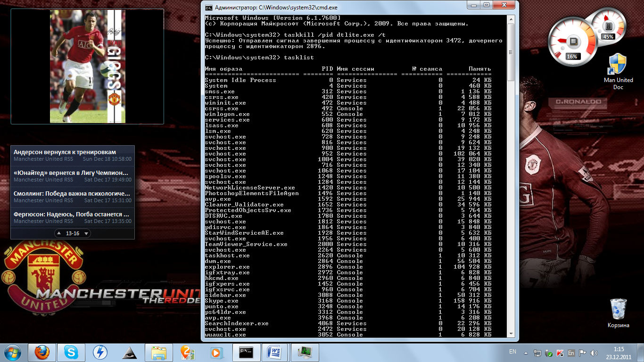Viewport: 644px width, 362px height.
Task: Click Cleaner_Validator.exe row
Action: (348, 205)
